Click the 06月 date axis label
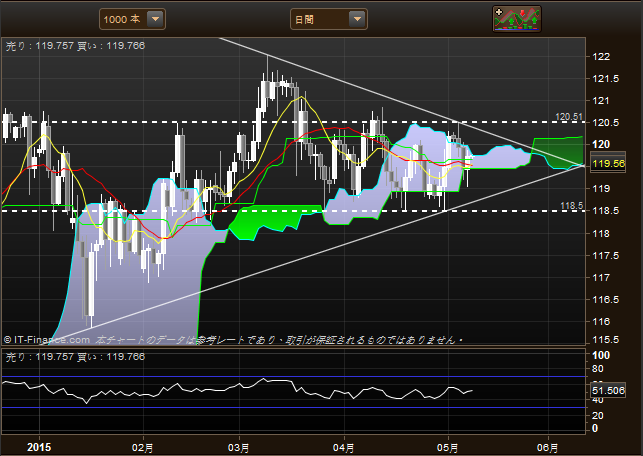This screenshot has height=456, width=643. (x=547, y=447)
